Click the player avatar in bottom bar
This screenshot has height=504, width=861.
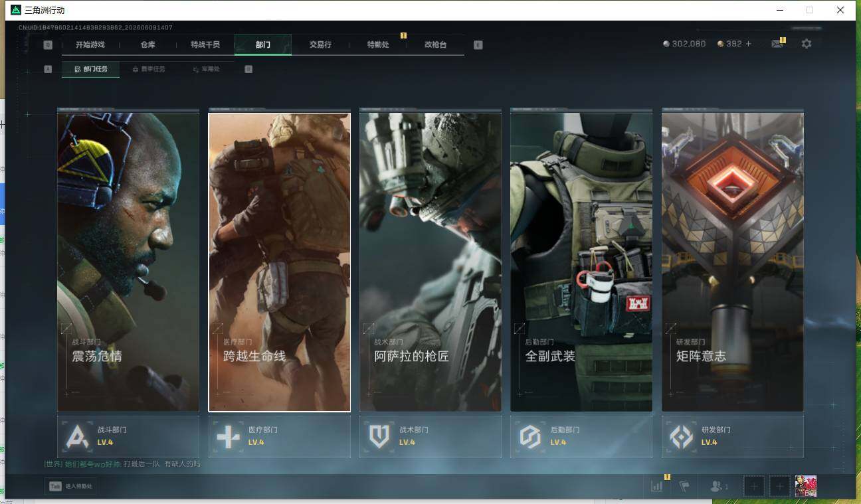tap(806, 486)
